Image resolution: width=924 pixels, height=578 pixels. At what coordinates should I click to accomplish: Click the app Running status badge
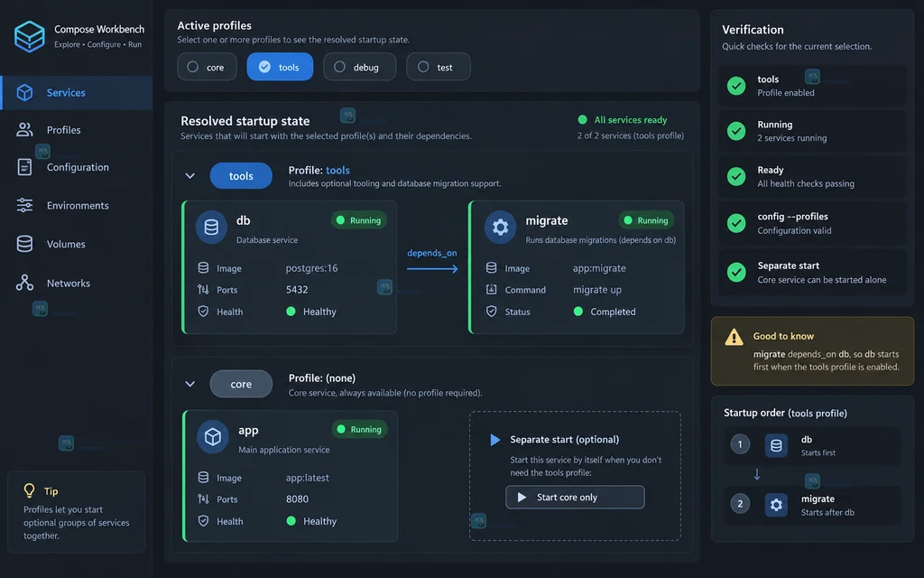[359, 429]
